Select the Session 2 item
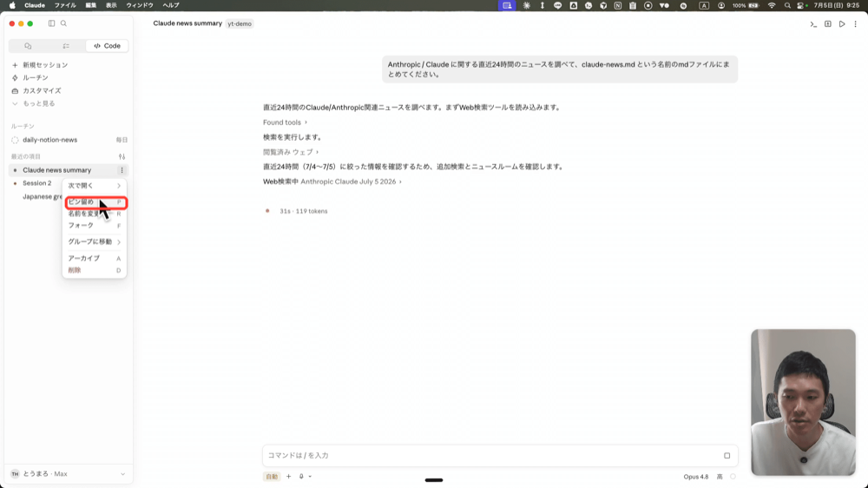Screen dimensions: 868x488 click(36, 183)
